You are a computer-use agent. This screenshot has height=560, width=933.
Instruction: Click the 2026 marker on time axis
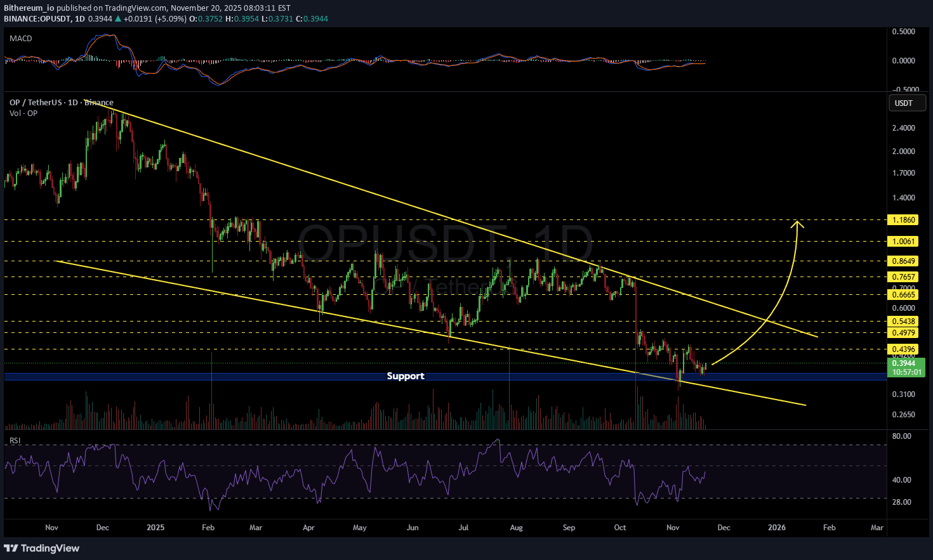[x=777, y=528]
